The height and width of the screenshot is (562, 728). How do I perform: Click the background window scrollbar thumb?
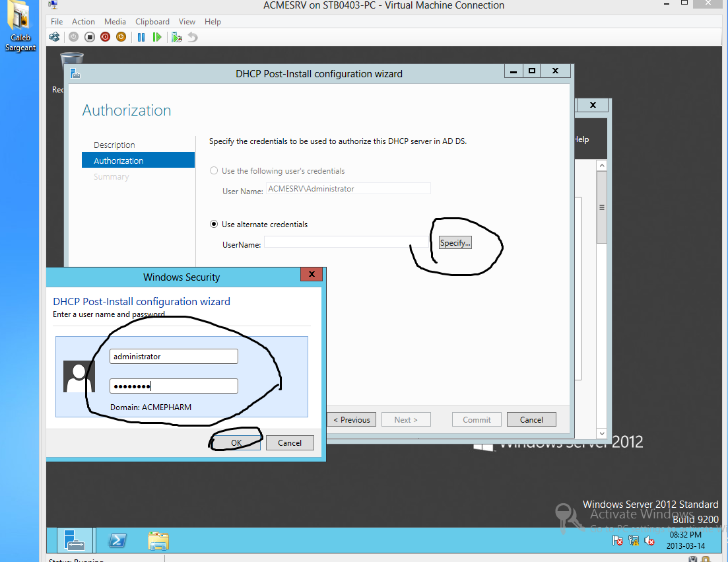[x=602, y=207]
